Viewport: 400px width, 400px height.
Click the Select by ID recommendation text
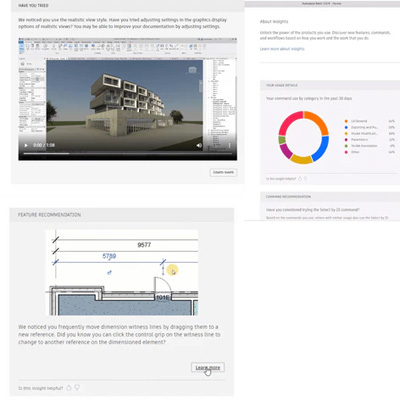click(313, 210)
